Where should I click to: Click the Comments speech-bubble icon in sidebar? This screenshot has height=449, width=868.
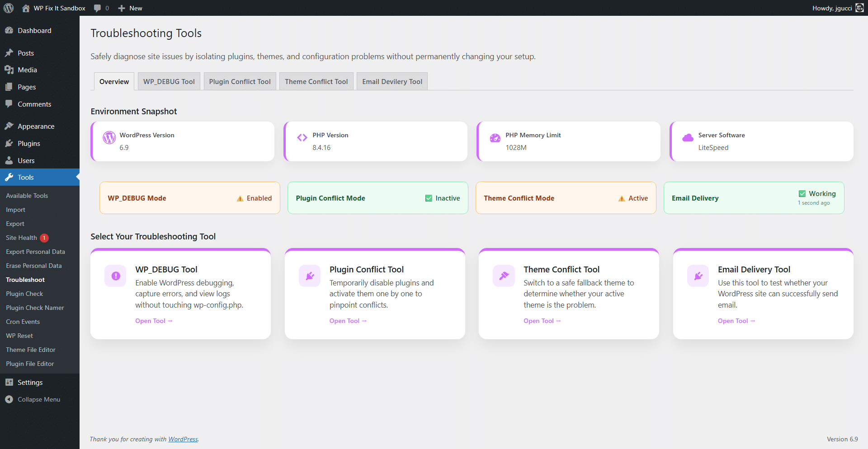point(9,104)
